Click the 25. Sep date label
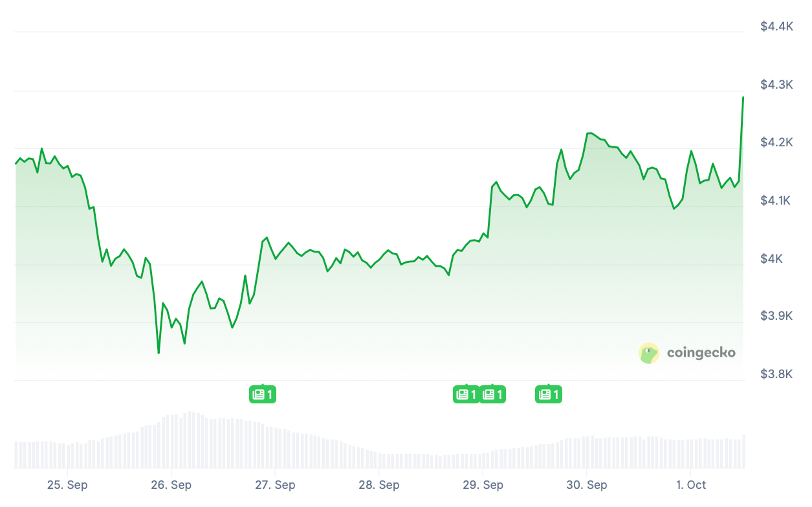The image size is (812, 507). click(68, 485)
